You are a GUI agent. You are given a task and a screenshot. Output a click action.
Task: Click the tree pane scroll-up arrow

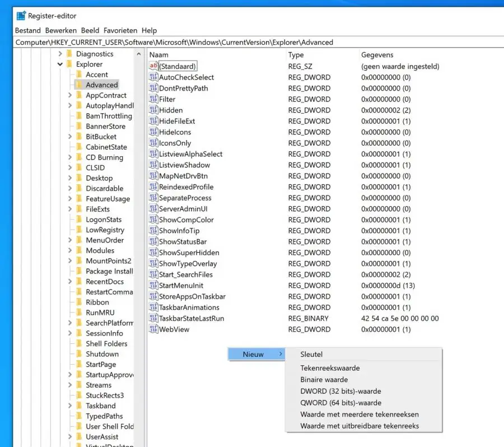(138, 54)
